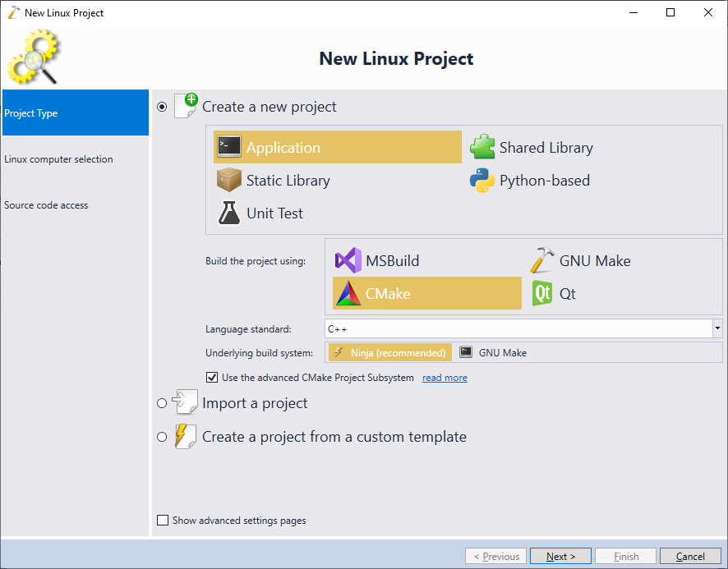Select the Python-based project icon
The width and height of the screenshot is (728, 569).
[482, 180]
